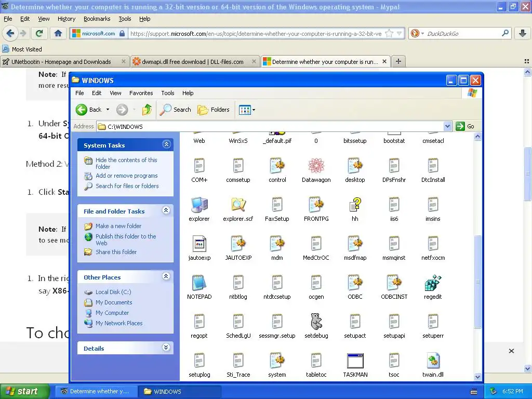The image size is (532, 399).
Task: Open the browser downloads arrow button
Action: pyautogui.click(x=523, y=33)
